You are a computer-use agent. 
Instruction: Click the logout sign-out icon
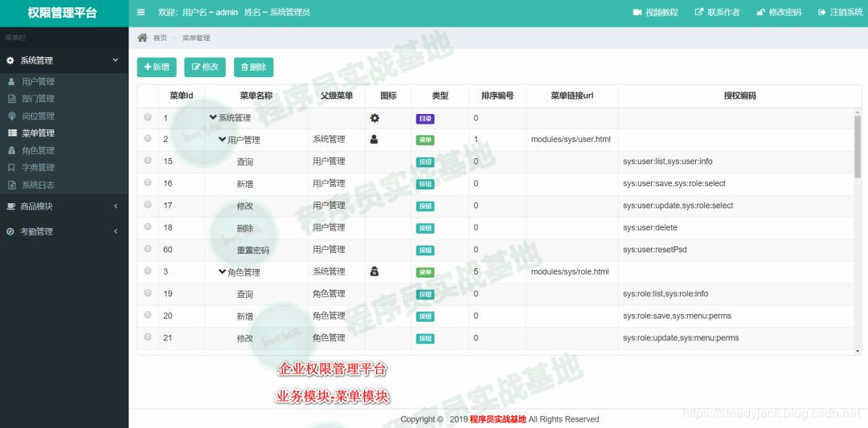click(x=822, y=12)
